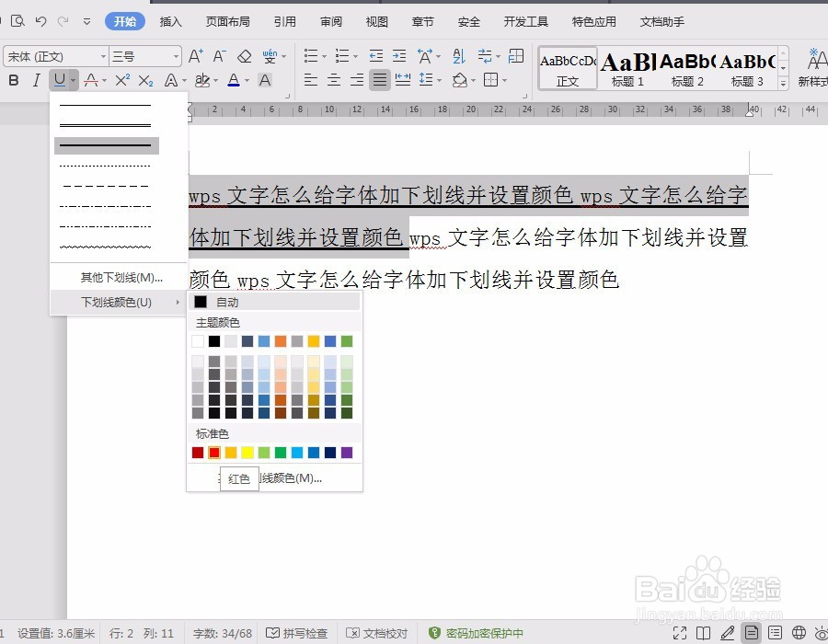This screenshot has height=644, width=828.
Task: Open line spacing dropdown arrow
Action: click(439, 80)
